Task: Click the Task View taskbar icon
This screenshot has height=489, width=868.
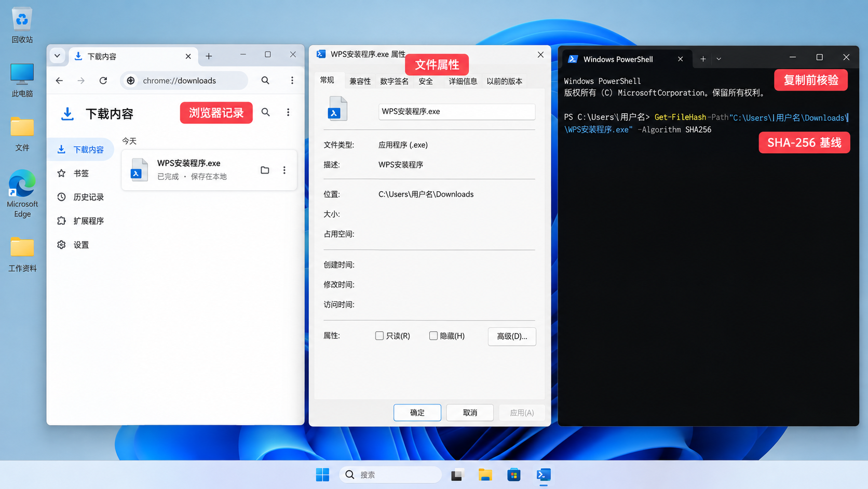Action: (456, 474)
